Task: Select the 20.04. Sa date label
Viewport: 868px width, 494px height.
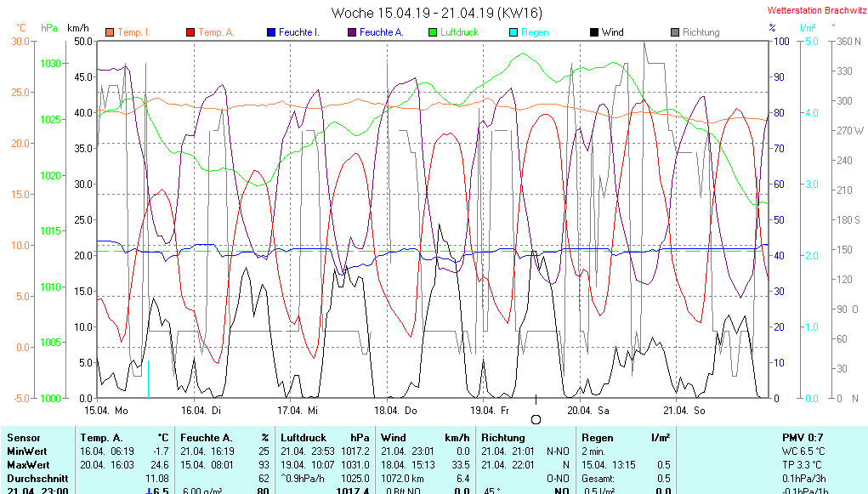Action: tap(587, 410)
